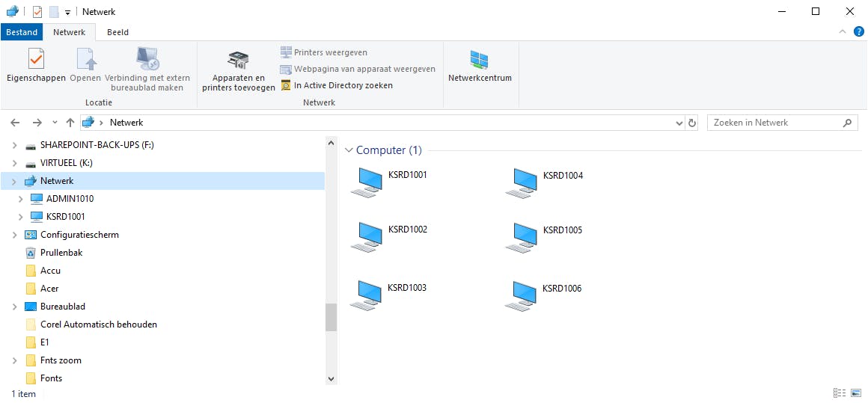Collapse the Computer (1) group
Viewport: 868px width, 403px height.
[348, 150]
